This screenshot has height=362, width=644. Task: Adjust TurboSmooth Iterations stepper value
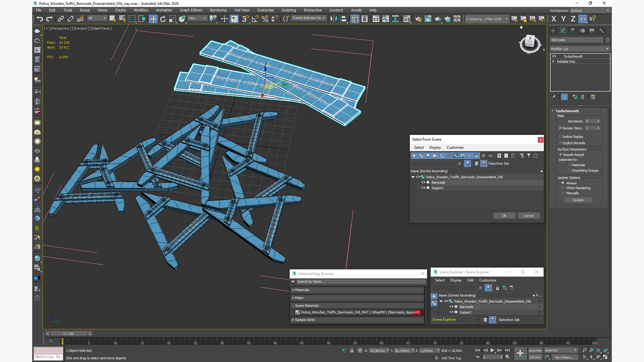[x=599, y=121]
